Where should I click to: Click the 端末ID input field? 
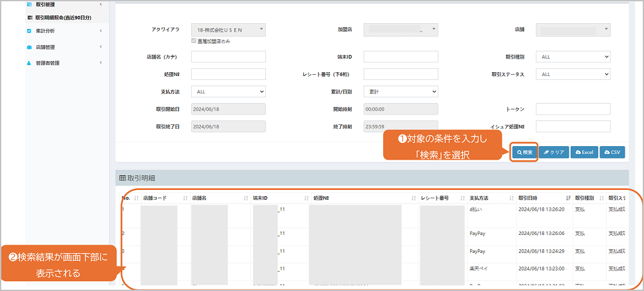tap(401, 57)
